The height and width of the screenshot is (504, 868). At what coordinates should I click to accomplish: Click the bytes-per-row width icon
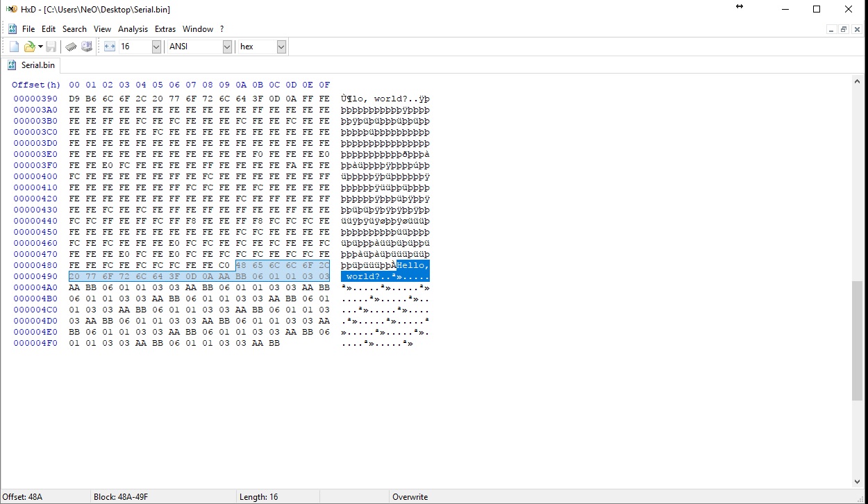[110, 47]
